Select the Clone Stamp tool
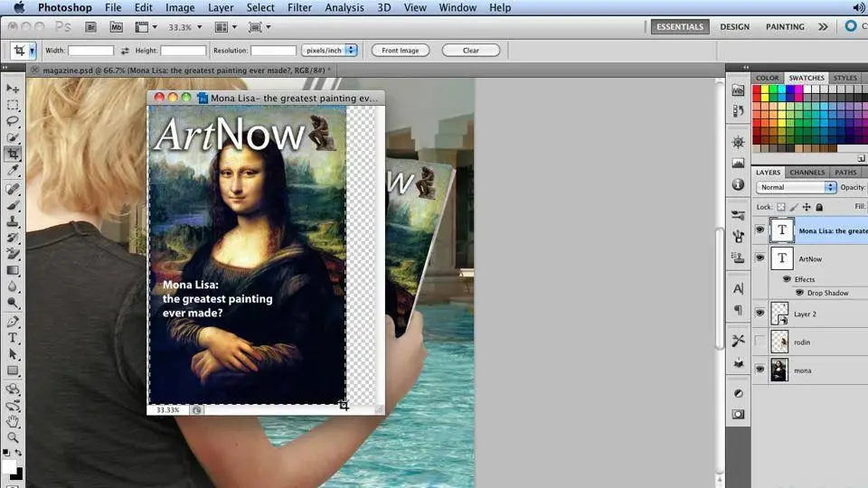 [x=12, y=221]
